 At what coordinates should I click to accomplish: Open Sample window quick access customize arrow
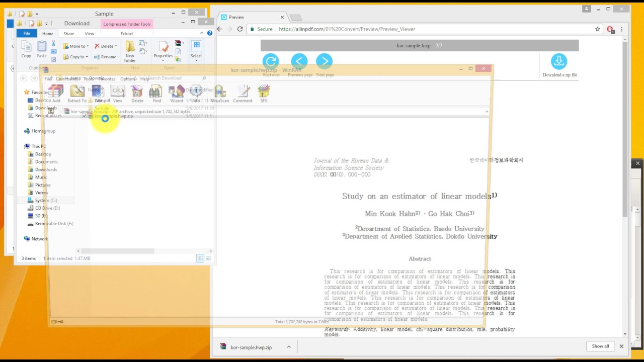pyautogui.click(x=37, y=14)
